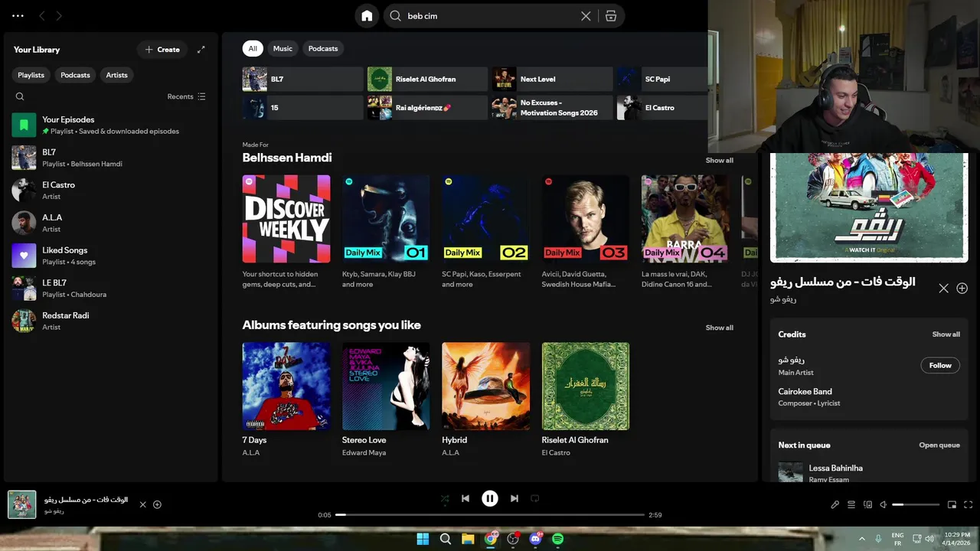Filter the library by Artists
The image size is (980, 551).
click(x=116, y=75)
